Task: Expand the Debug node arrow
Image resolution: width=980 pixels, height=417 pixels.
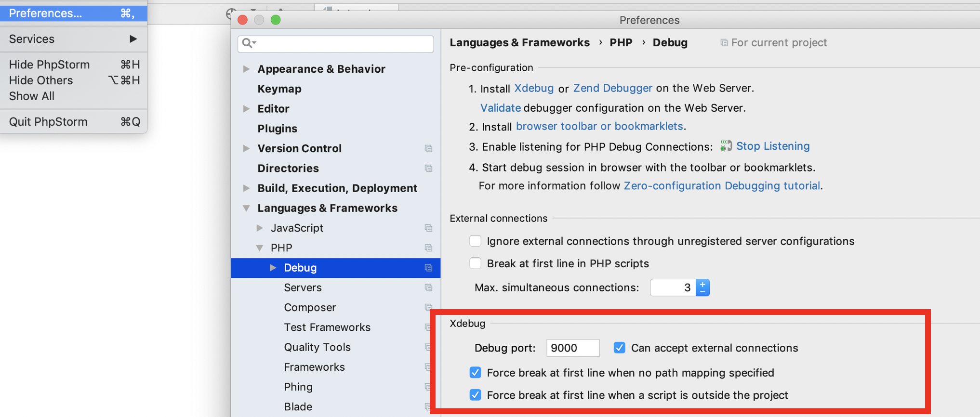Action: 273,268
